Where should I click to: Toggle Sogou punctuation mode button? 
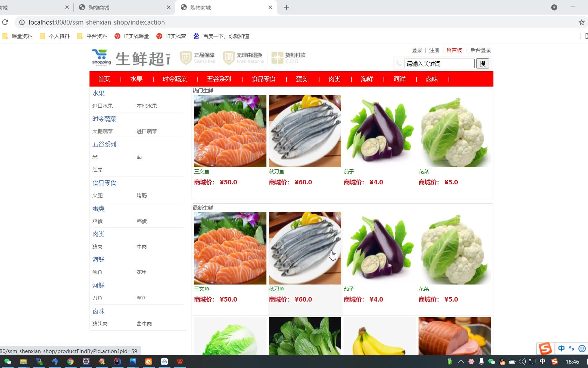pyautogui.click(x=571, y=348)
